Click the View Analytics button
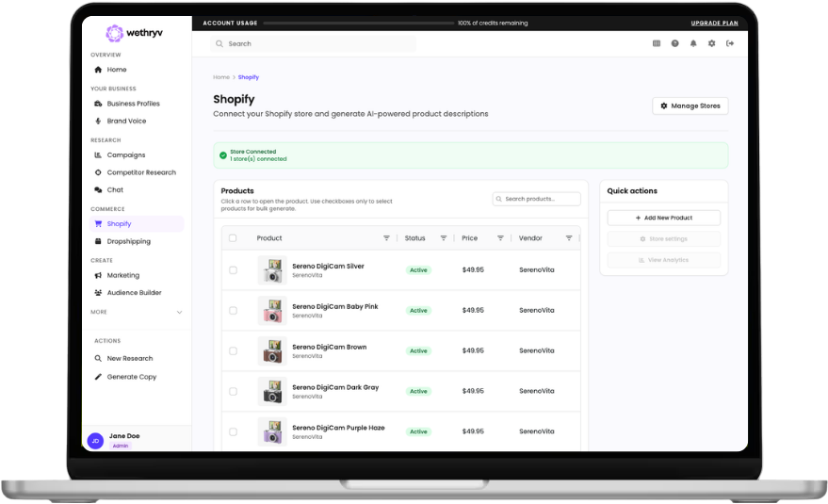 pyautogui.click(x=664, y=260)
